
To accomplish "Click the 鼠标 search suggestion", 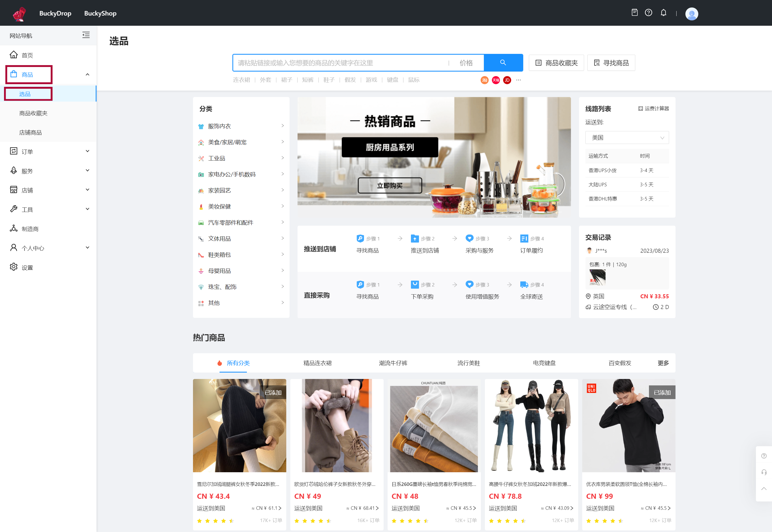I will [x=414, y=80].
